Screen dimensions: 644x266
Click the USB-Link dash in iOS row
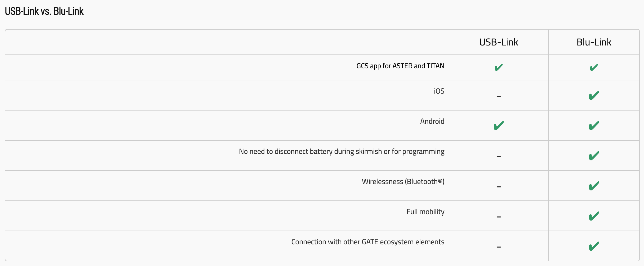point(498,96)
